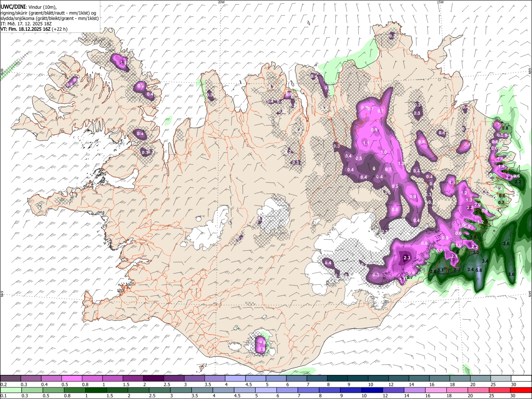This screenshot has width=532, height=399.
Task: Click the 3.5 mm grey-blue rain swatch
Action: coord(202,390)
